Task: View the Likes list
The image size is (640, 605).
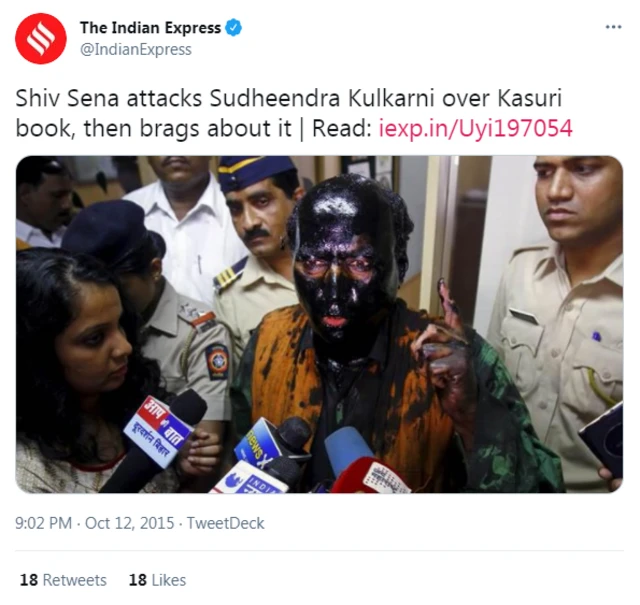Action: click(x=158, y=580)
